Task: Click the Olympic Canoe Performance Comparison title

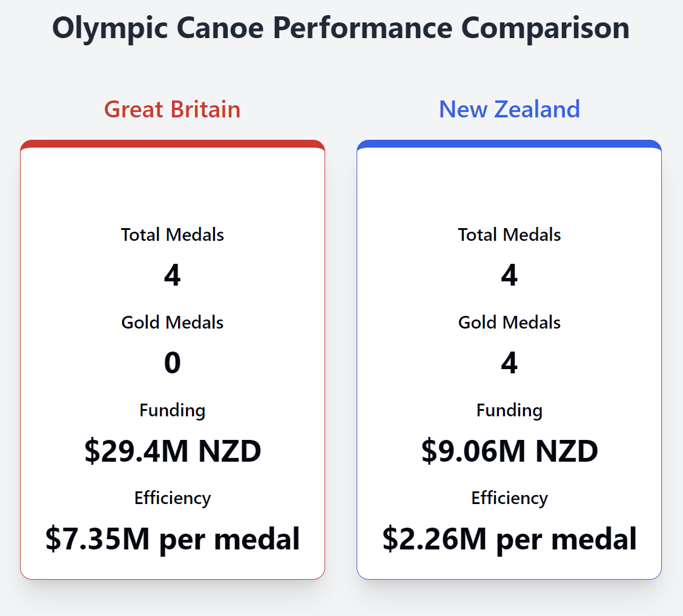Action: (341, 28)
